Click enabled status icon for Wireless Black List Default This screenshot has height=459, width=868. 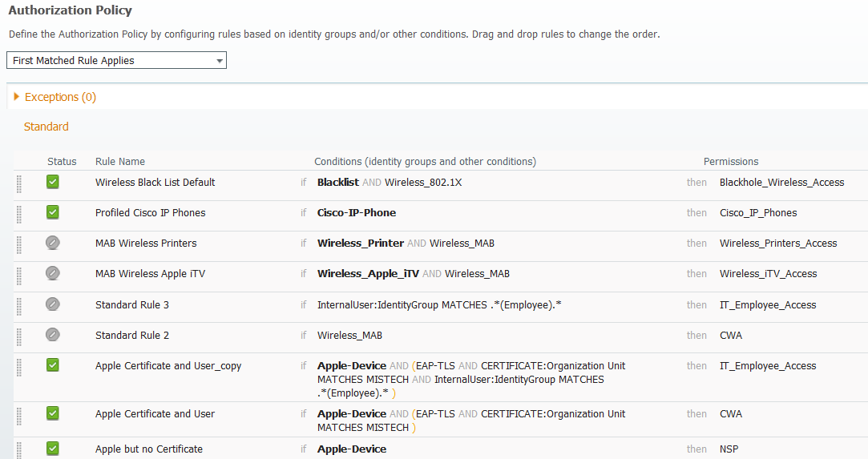coord(53,181)
